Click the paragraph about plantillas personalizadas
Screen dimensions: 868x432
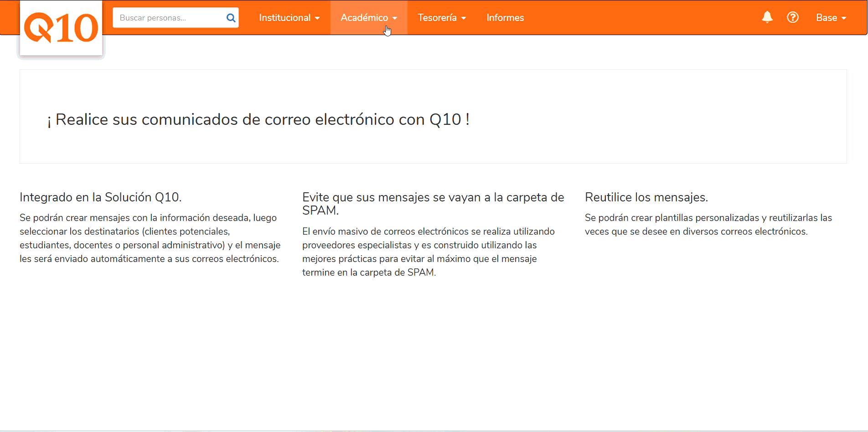pyautogui.click(x=708, y=225)
